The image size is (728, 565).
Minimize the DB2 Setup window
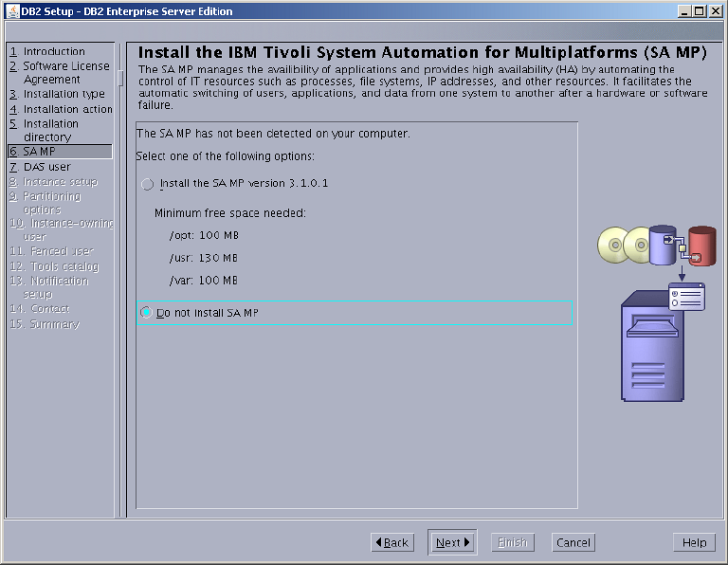(x=683, y=11)
